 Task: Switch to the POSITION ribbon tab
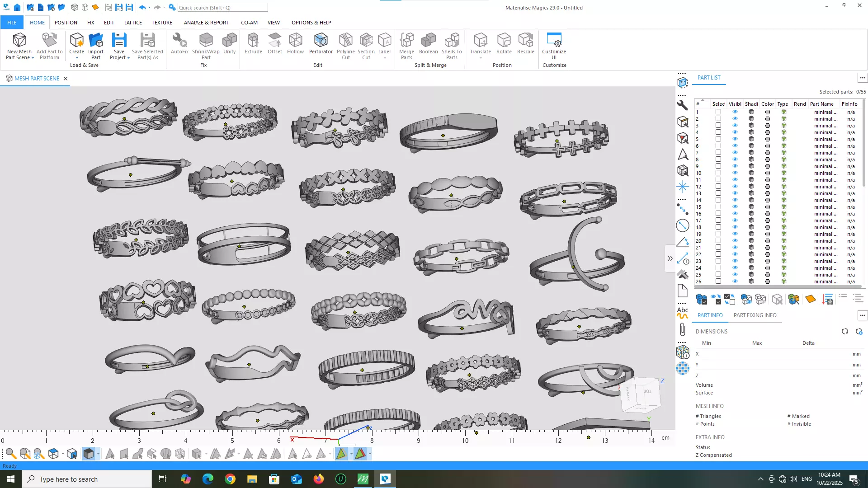coord(66,22)
